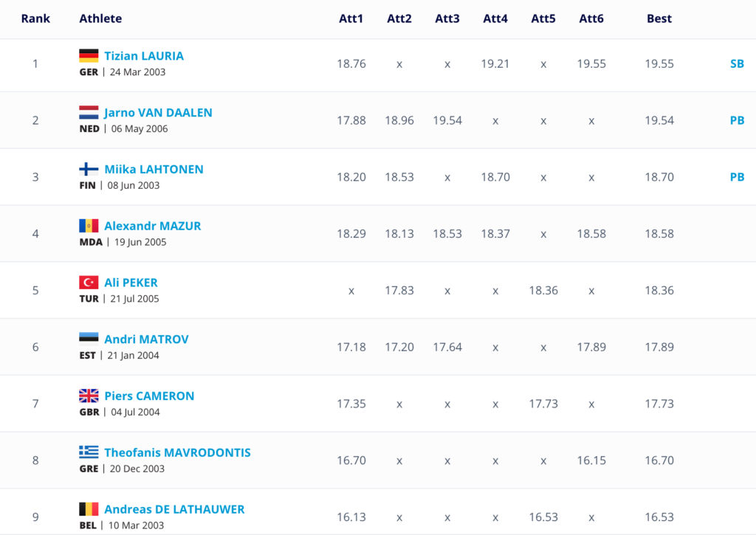The width and height of the screenshot is (756, 535).
Task: Click the Finland flag icon
Action: tap(89, 169)
